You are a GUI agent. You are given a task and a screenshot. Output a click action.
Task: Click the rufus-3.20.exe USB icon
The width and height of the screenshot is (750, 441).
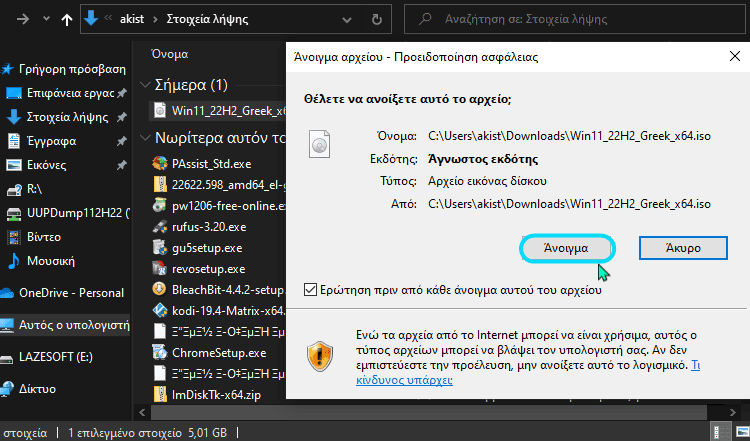(159, 227)
